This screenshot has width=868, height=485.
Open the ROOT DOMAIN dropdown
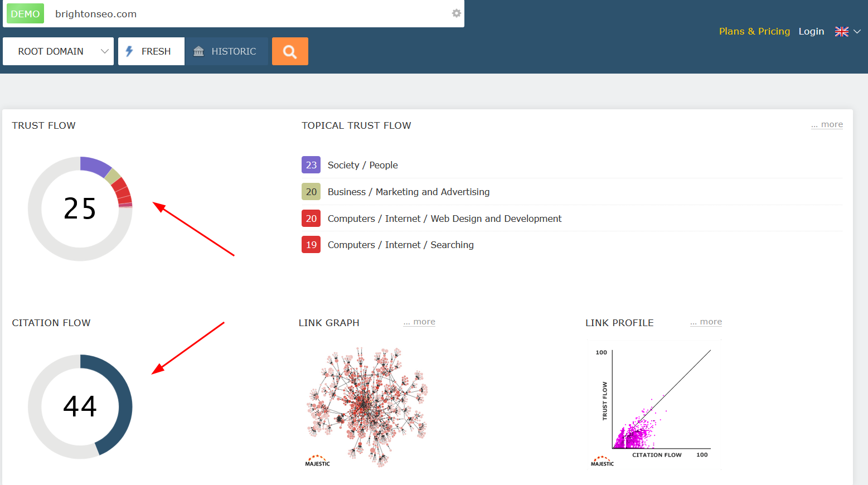click(58, 51)
